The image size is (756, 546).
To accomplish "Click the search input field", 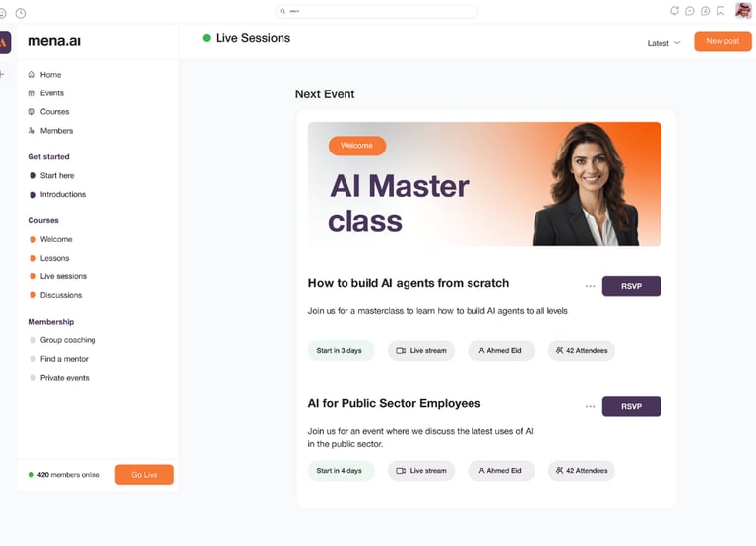I will click(x=377, y=11).
